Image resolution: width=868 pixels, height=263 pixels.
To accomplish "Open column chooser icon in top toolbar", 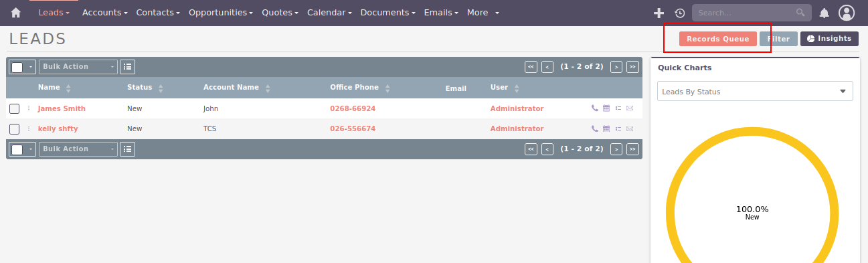I will coord(128,67).
